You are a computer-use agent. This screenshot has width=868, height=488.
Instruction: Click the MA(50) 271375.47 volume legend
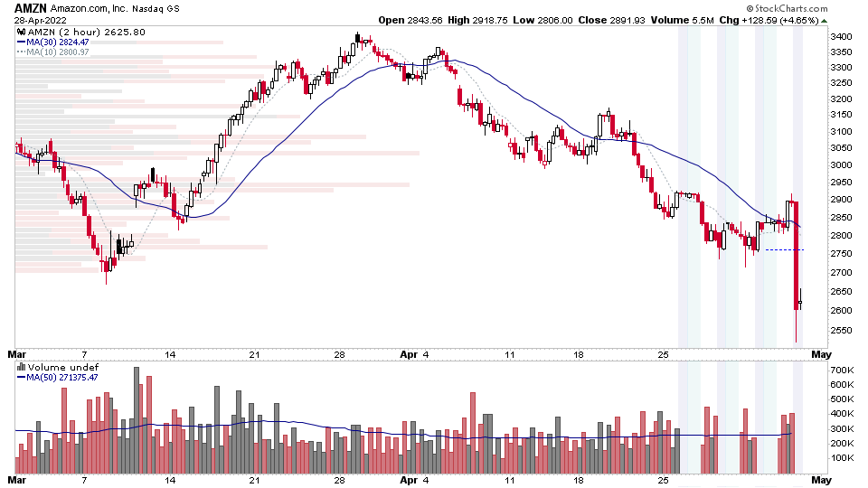pyautogui.click(x=58, y=378)
